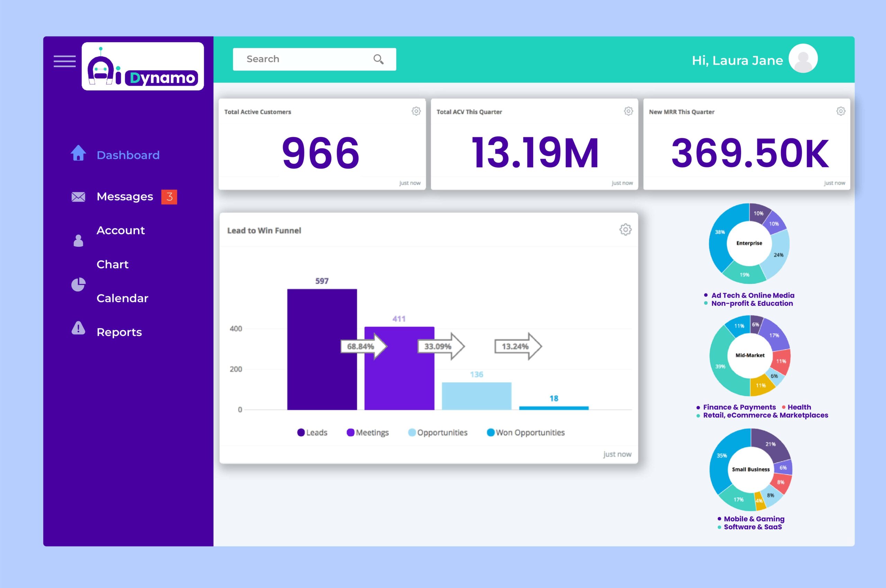Click the Chart pie icon
The image size is (886, 588).
click(78, 284)
